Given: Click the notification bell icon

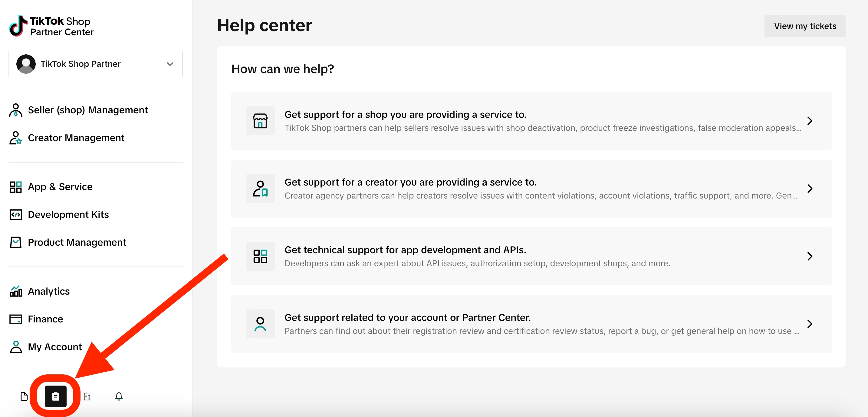Looking at the screenshot, I should click(x=119, y=396).
